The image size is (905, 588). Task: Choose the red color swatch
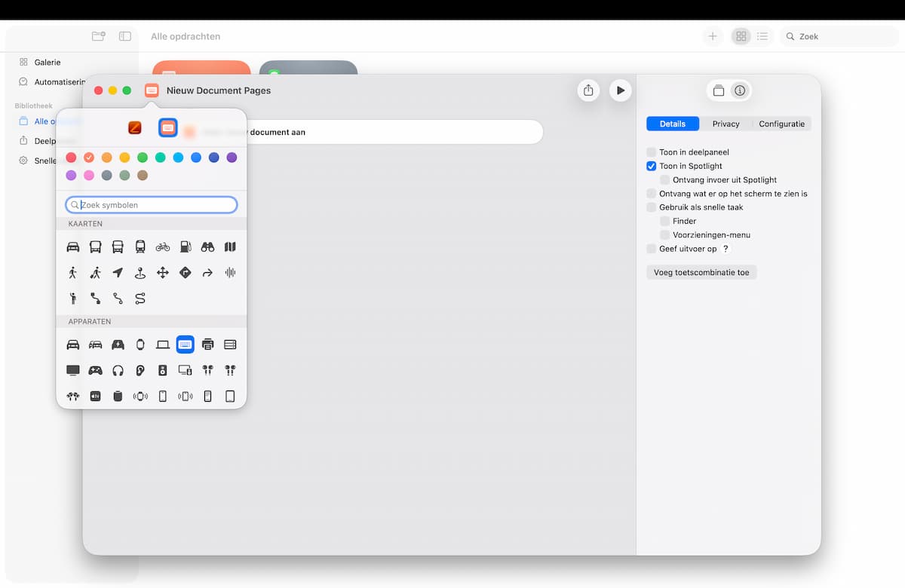[71, 158]
